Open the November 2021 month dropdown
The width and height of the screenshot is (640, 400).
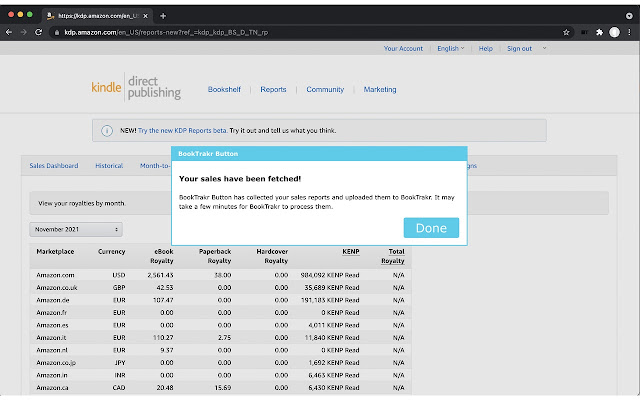coord(75,229)
